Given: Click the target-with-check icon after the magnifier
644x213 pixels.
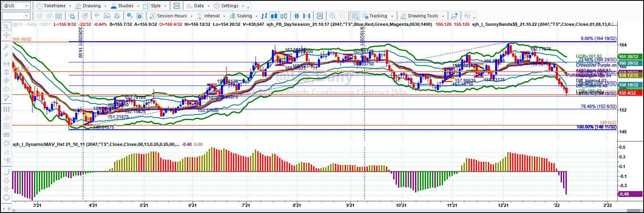Looking at the screenshot, I should 85,16.
